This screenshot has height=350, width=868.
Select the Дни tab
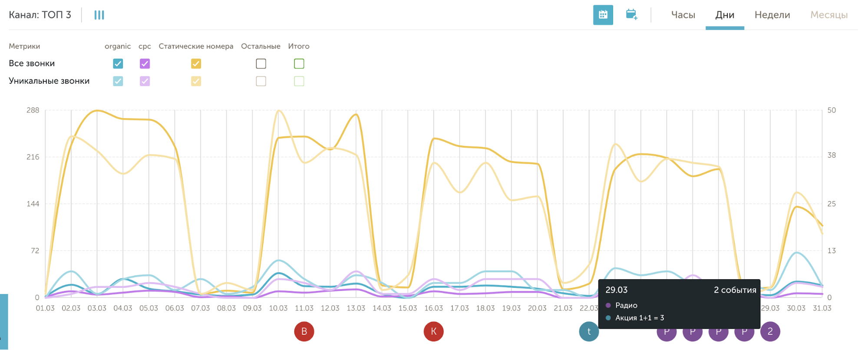725,15
